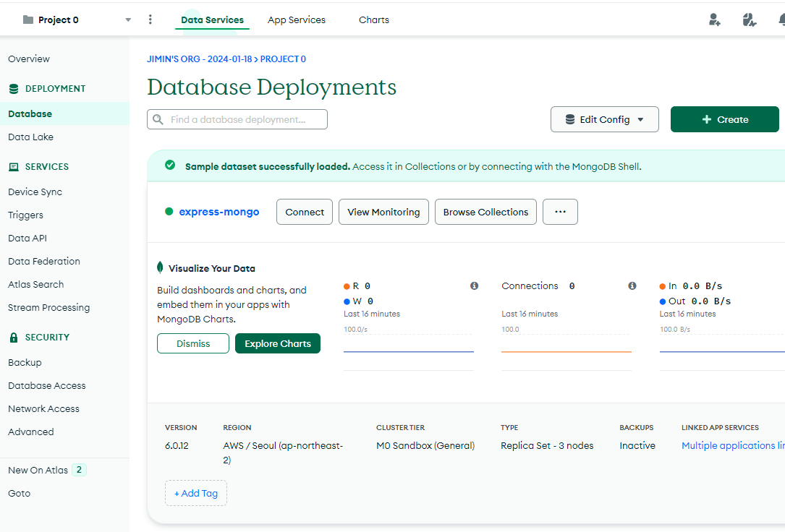Focus the Find a database deployment search field
This screenshot has height=532, width=785.
click(237, 119)
